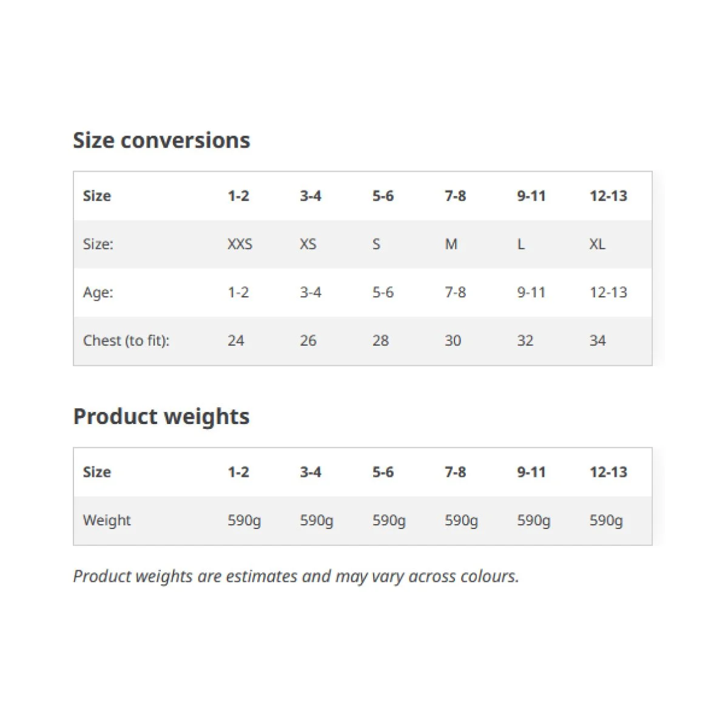728x728 pixels.
Task: Click the 5-6 header in Product weights
Action: (383, 472)
